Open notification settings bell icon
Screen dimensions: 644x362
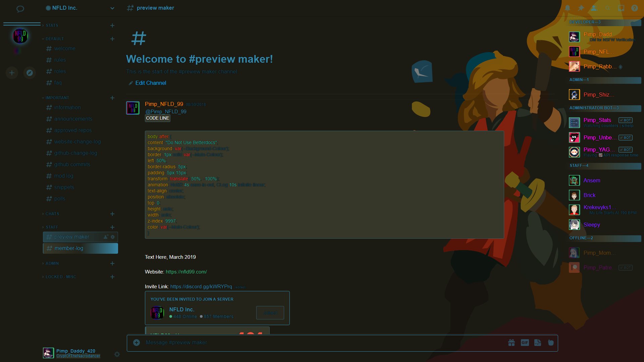point(568,8)
